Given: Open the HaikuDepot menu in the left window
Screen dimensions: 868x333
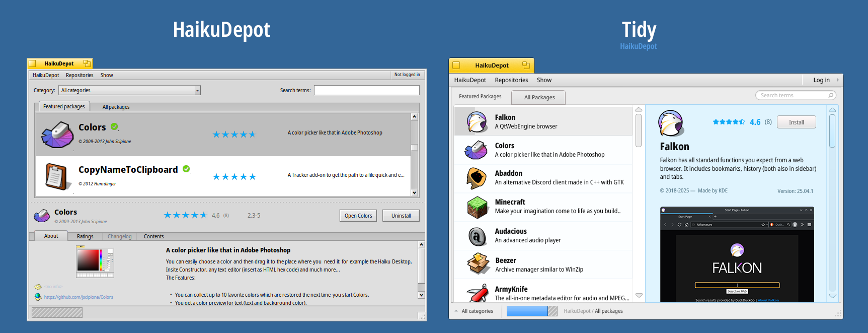Looking at the screenshot, I should point(46,75).
